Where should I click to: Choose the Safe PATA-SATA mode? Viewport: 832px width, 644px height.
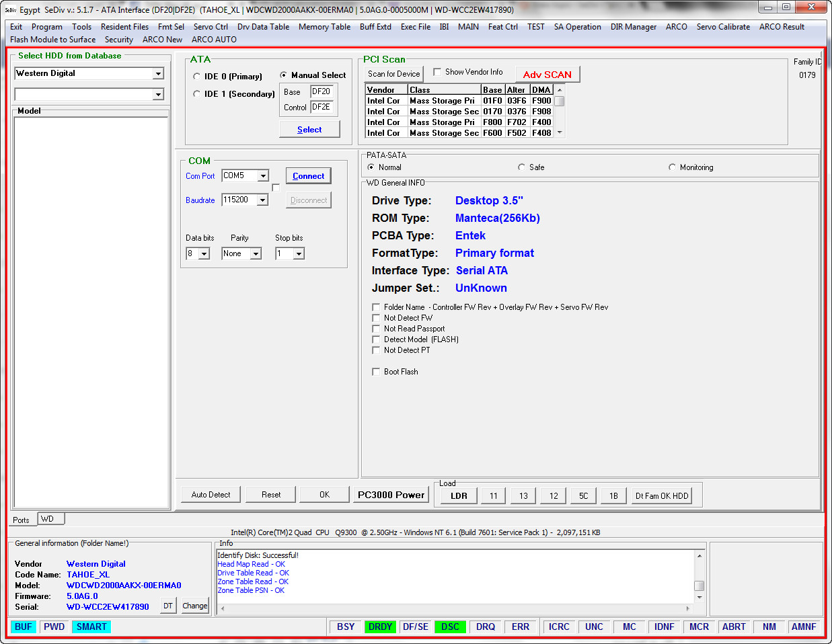pyautogui.click(x=521, y=167)
